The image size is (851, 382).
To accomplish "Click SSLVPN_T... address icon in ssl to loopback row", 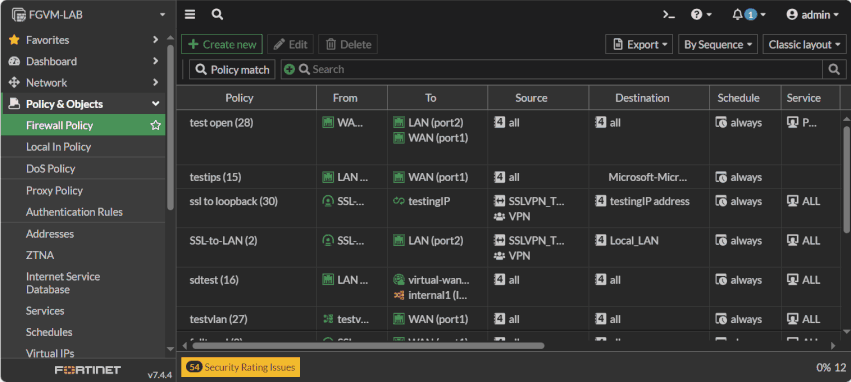I will tap(499, 201).
